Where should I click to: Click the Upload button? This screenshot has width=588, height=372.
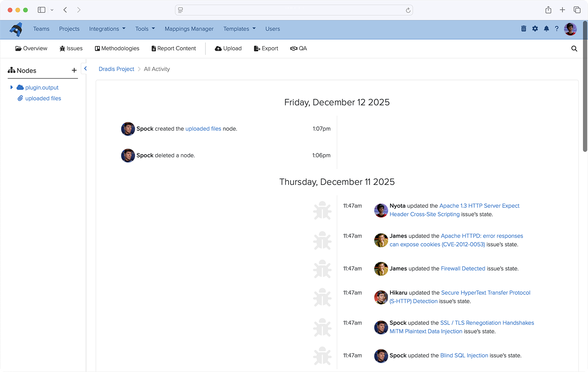228,48
